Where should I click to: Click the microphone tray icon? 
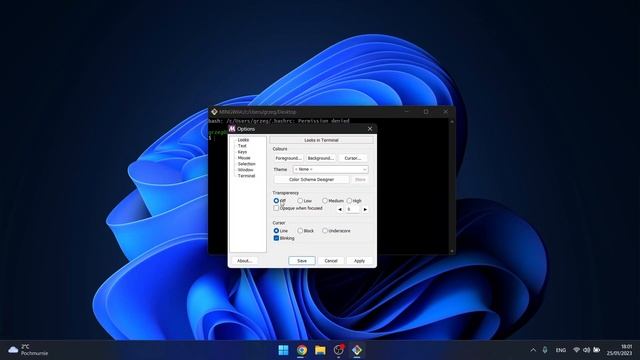pyautogui.click(x=545, y=350)
